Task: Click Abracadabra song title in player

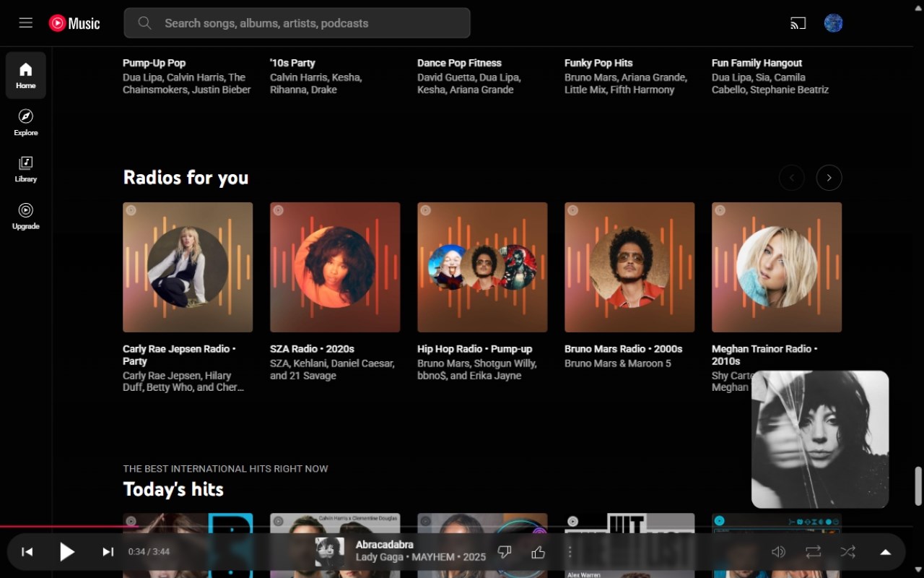Action: [384, 545]
